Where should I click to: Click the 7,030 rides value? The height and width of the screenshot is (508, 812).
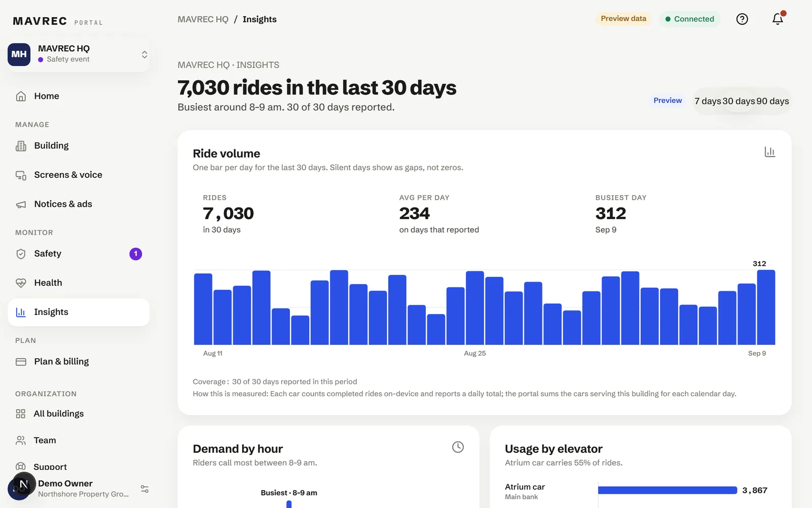[228, 213]
